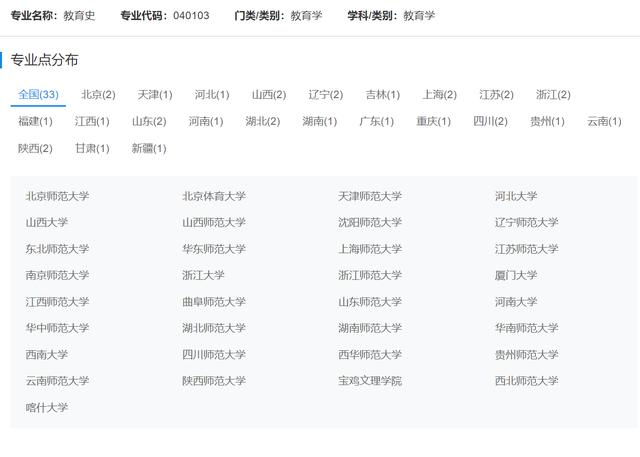Open the 云南(1) tab
640x457 pixels.
(604, 121)
